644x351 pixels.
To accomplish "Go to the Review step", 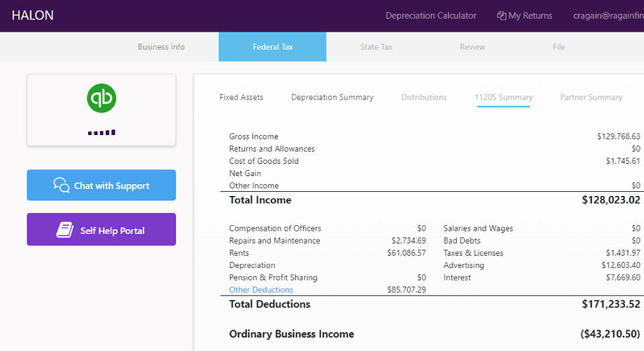I will [472, 47].
